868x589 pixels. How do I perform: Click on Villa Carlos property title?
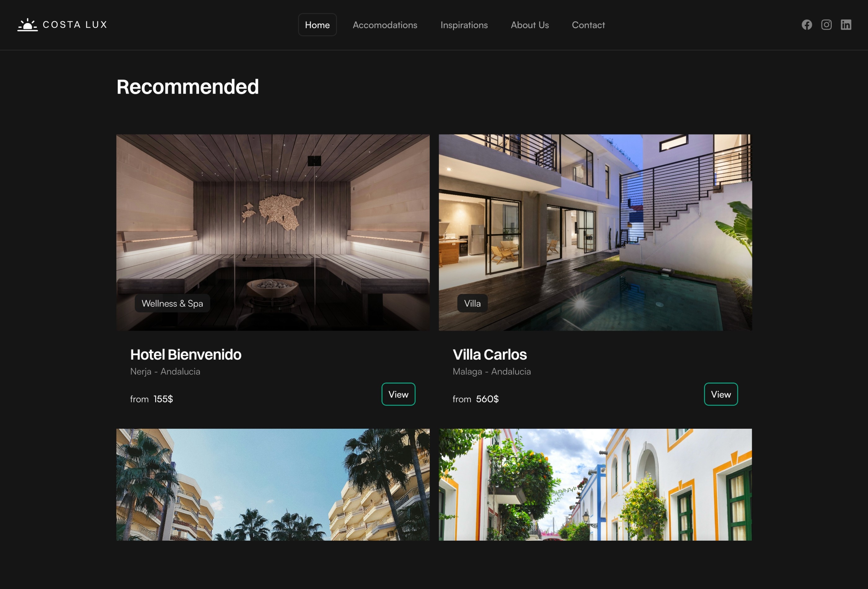click(x=489, y=354)
